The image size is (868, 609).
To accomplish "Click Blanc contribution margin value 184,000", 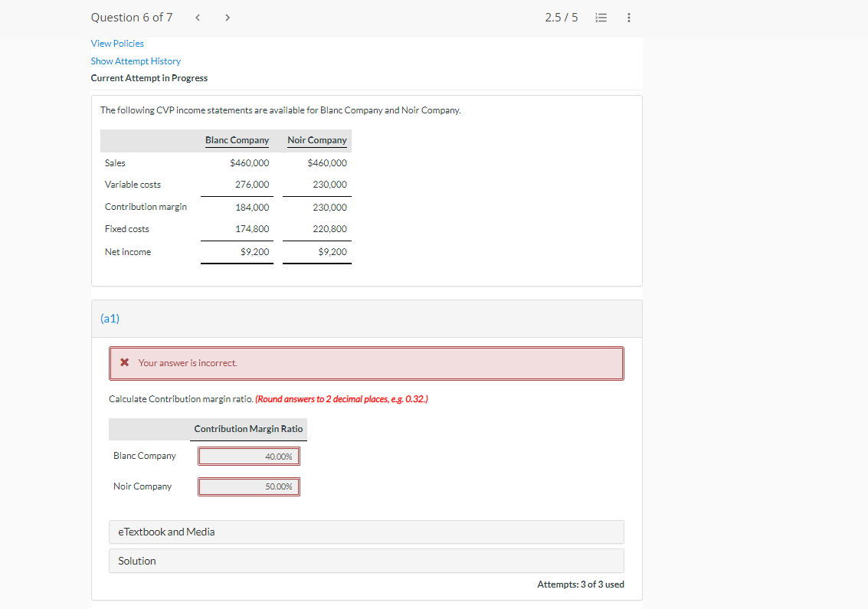I will coord(252,208).
